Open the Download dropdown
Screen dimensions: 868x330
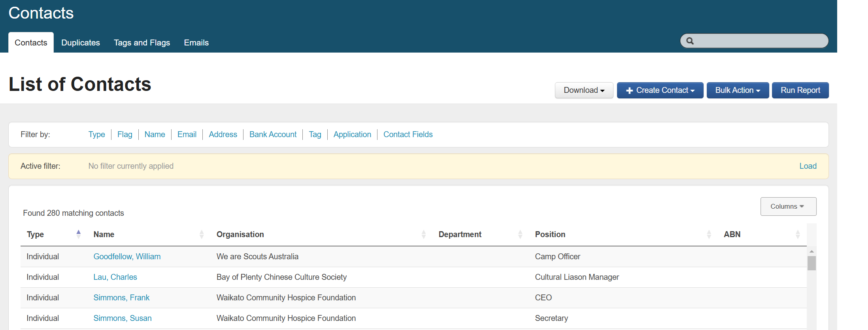coord(583,91)
